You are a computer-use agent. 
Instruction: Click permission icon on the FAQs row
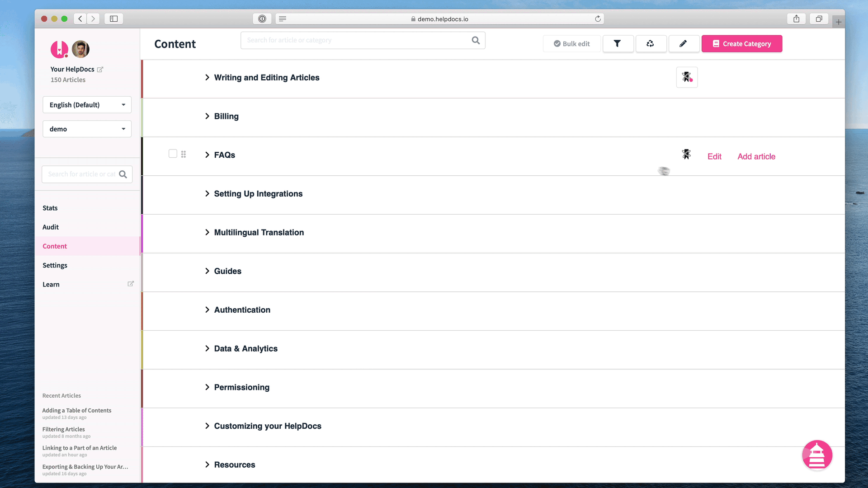click(686, 155)
